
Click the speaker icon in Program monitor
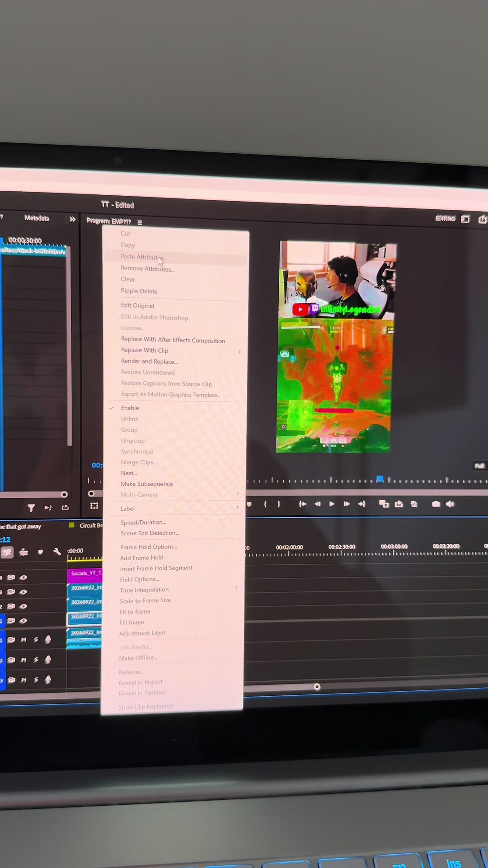click(x=450, y=504)
